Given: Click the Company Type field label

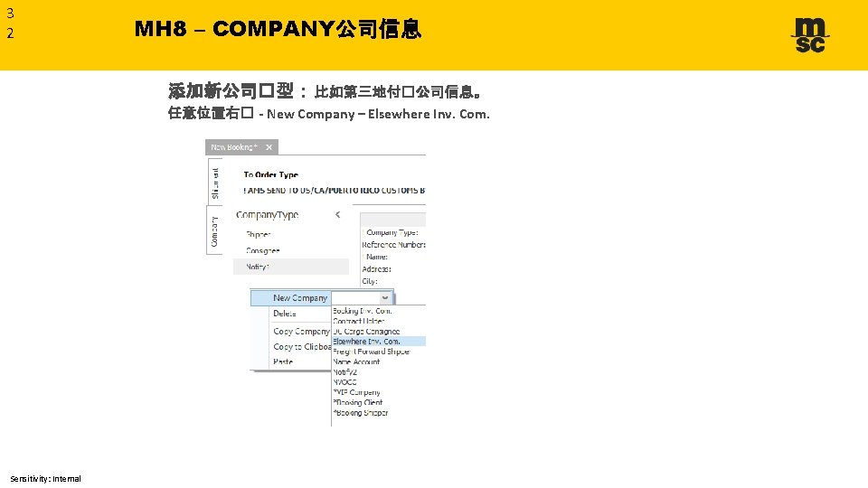Looking at the screenshot, I should click(392, 232).
